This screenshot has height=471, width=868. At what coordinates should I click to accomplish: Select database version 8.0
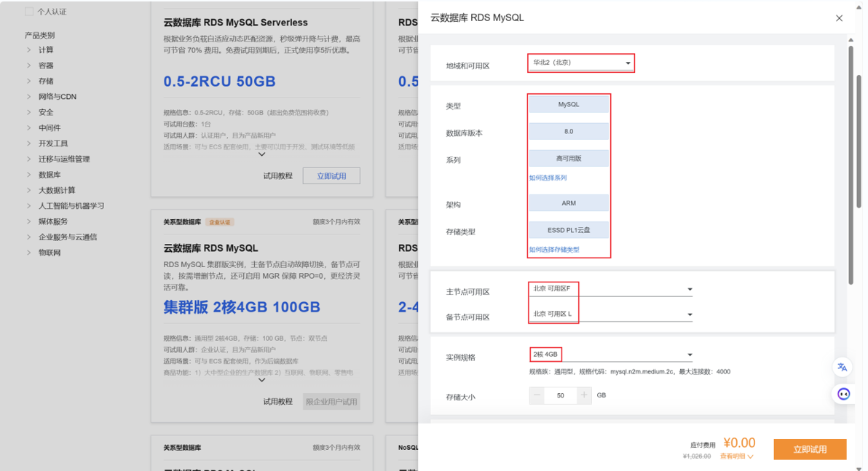pos(569,131)
